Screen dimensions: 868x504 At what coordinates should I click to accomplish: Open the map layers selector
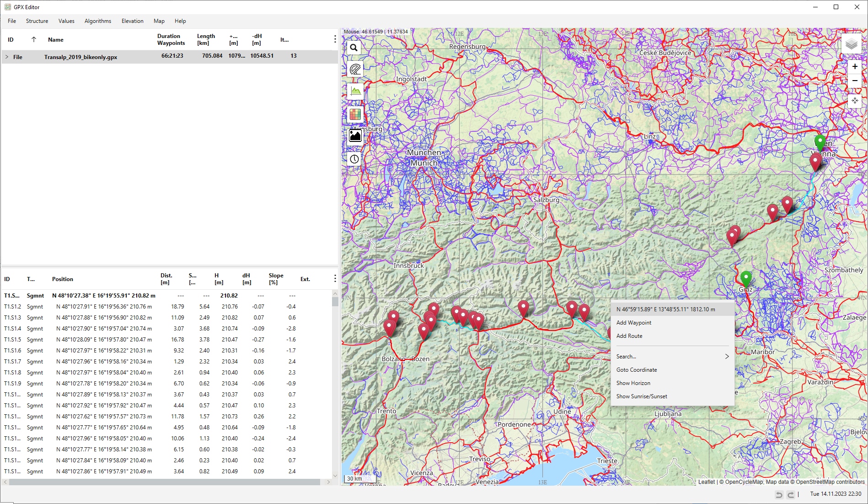pyautogui.click(x=851, y=44)
